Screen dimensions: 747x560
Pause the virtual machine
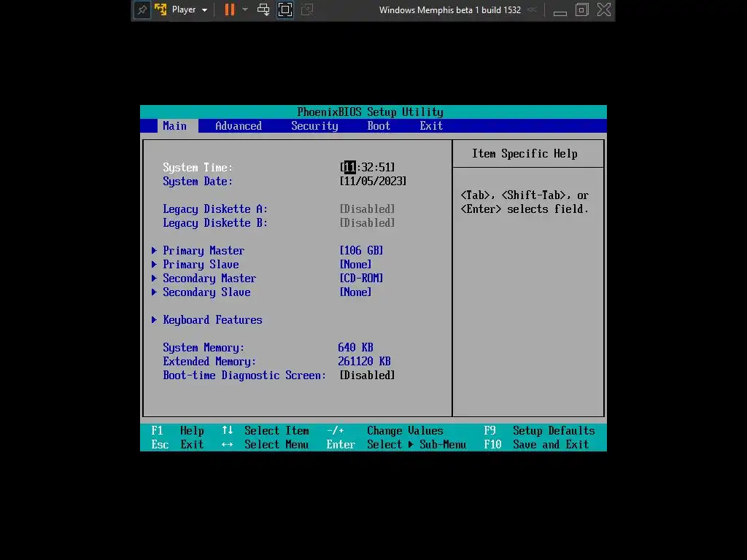tap(230, 9)
